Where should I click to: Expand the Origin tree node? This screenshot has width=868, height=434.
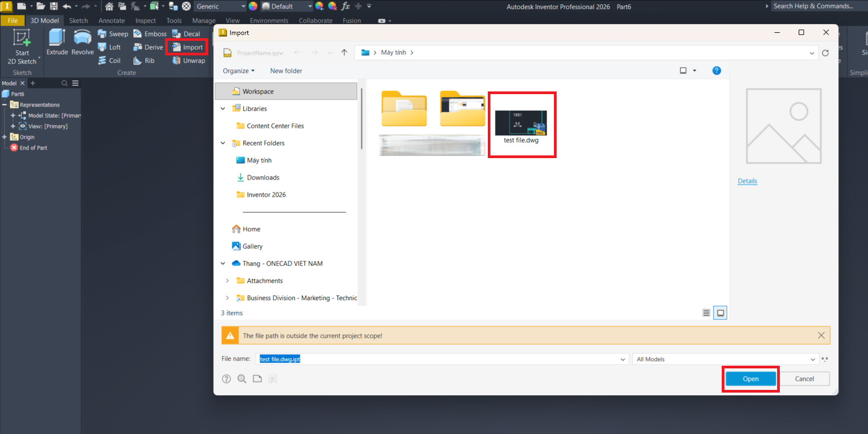(4, 137)
